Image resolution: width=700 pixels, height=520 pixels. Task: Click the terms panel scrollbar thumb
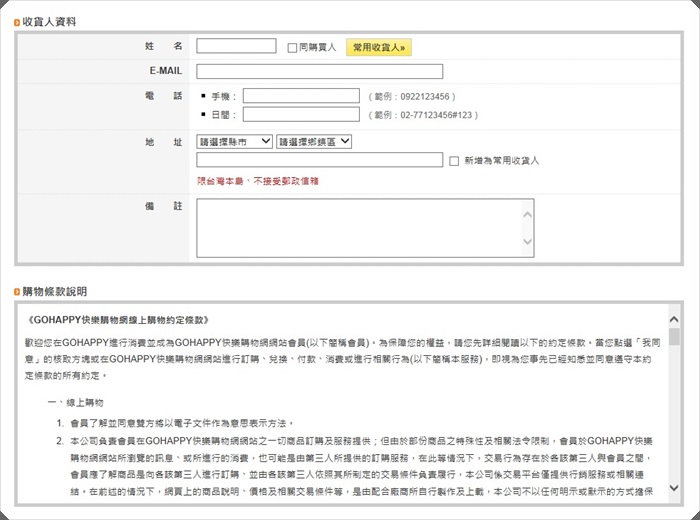[674, 337]
